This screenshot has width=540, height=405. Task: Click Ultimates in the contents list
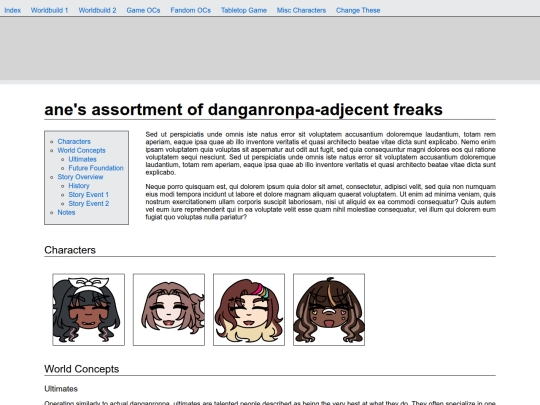coord(82,159)
